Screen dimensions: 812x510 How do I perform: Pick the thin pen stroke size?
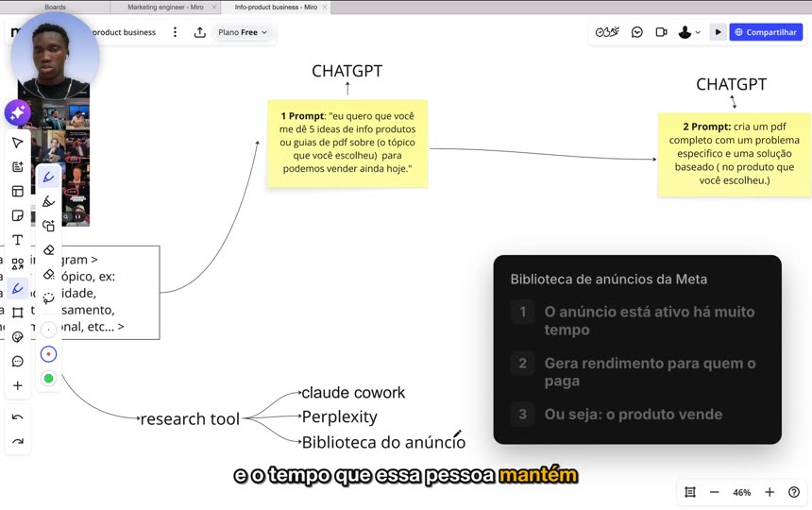tap(49, 330)
